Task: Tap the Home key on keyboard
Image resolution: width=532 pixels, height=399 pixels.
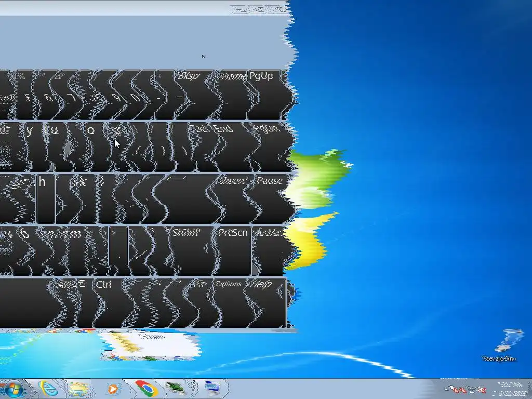Action: click(232, 95)
